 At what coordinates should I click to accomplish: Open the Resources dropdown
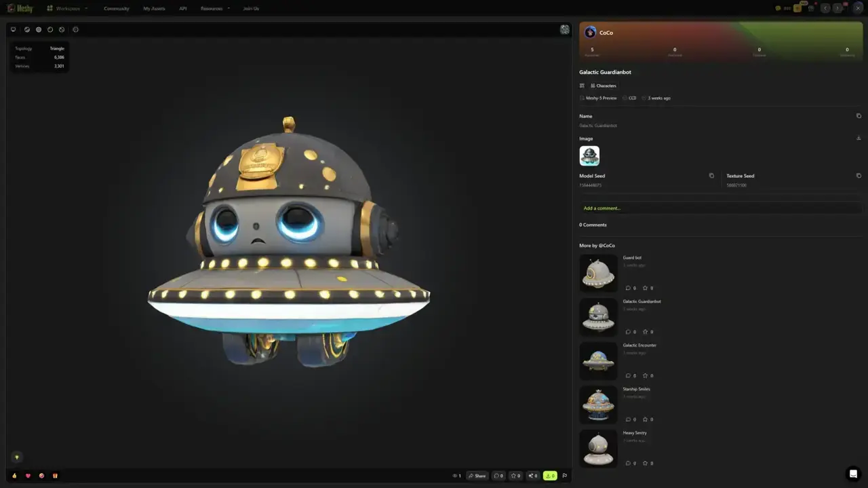coord(213,8)
